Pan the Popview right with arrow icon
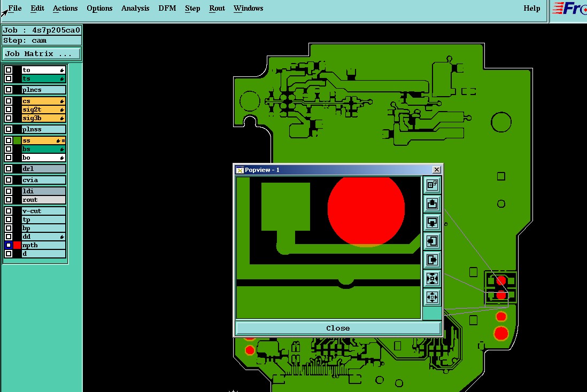 tap(432, 260)
